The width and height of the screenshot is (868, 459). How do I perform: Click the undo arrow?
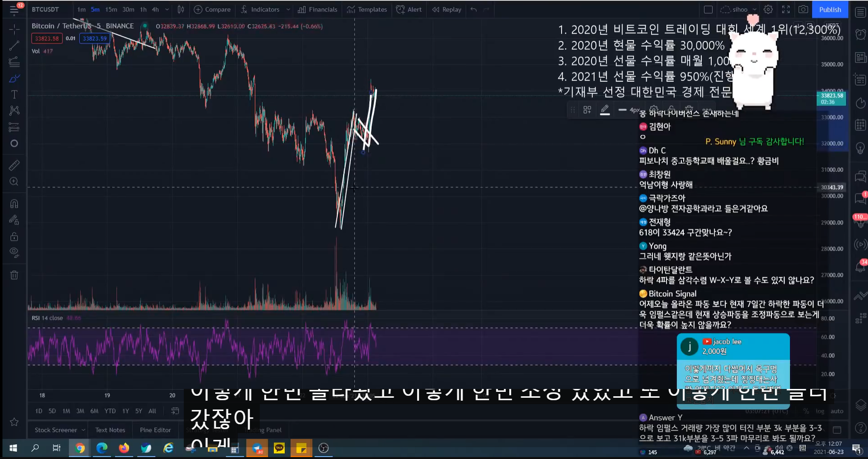(473, 9)
